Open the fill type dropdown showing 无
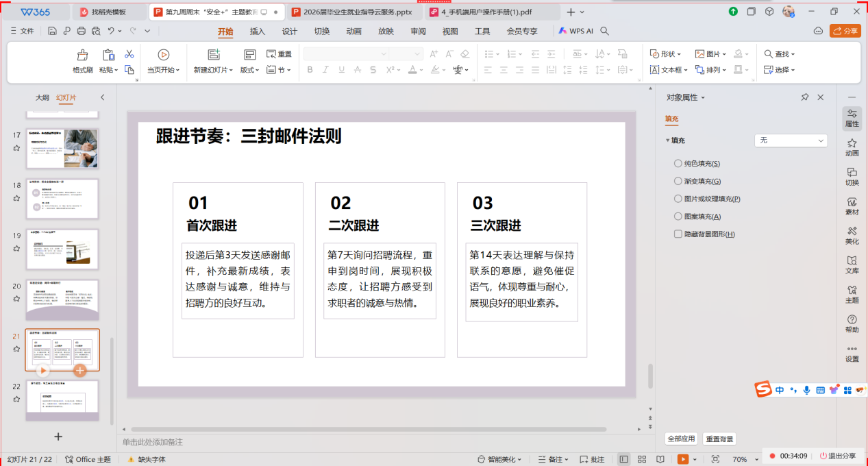868x466 pixels. tap(791, 140)
